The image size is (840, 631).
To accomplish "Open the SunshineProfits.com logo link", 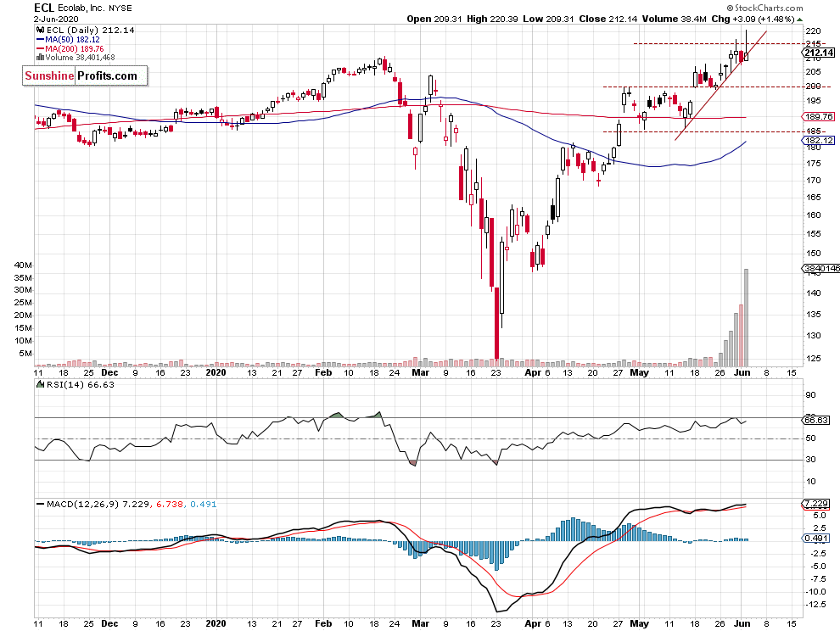I will [85, 75].
